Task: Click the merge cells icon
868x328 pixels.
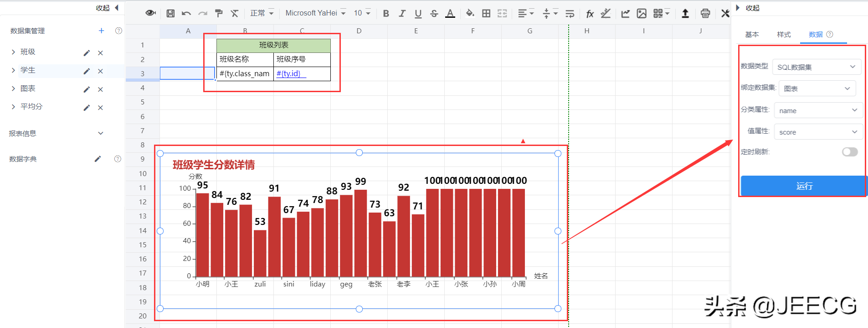Action: pyautogui.click(x=502, y=13)
